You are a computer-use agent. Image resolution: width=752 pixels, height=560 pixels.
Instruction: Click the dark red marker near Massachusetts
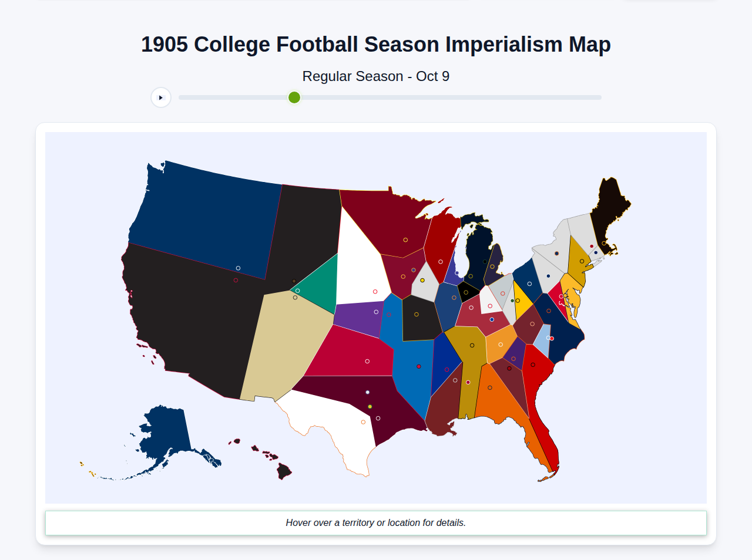pyautogui.click(x=591, y=246)
